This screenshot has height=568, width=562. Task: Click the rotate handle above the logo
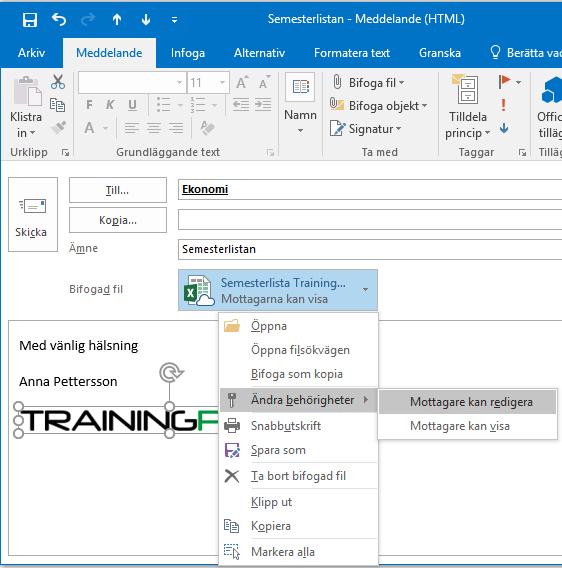pos(171,372)
